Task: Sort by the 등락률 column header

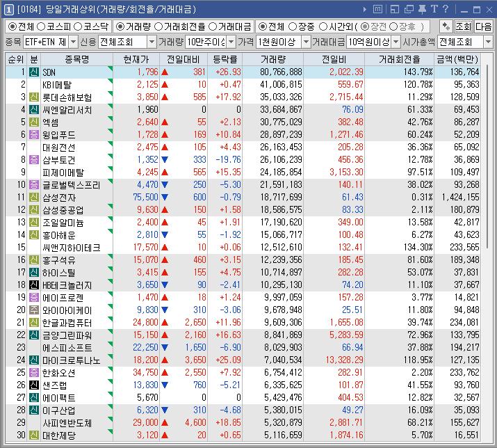Action: coord(225,59)
